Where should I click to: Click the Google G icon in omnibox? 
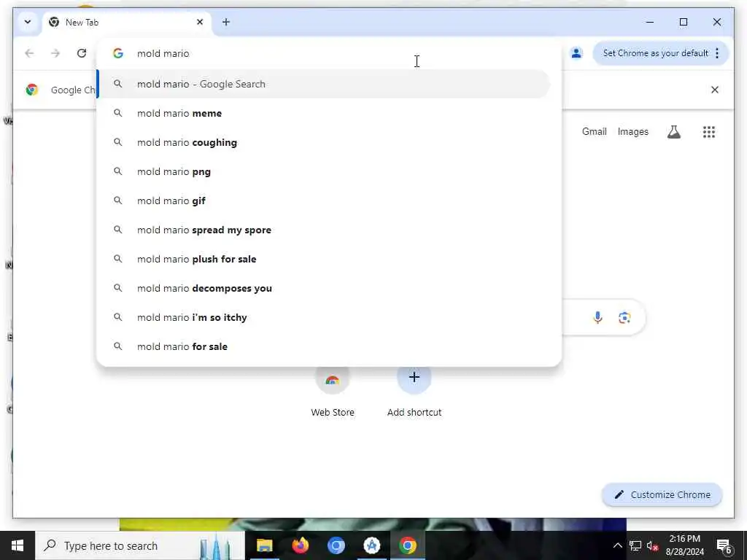pyautogui.click(x=118, y=53)
